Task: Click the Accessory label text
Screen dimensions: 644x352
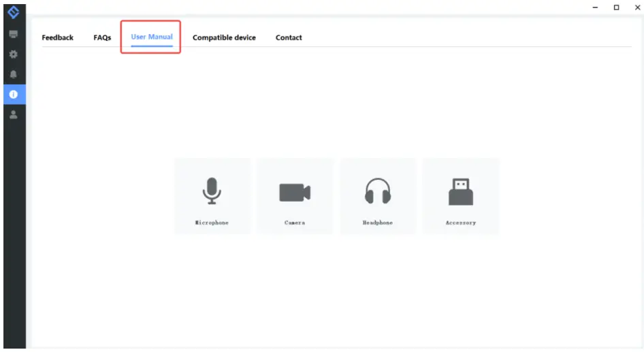Action: click(461, 223)
